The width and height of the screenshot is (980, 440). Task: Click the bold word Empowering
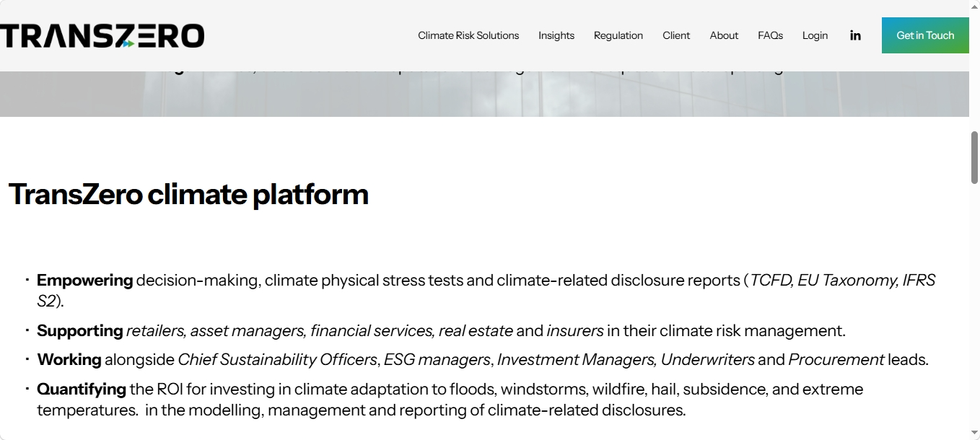pyautogui.click(x=85, y=280)
